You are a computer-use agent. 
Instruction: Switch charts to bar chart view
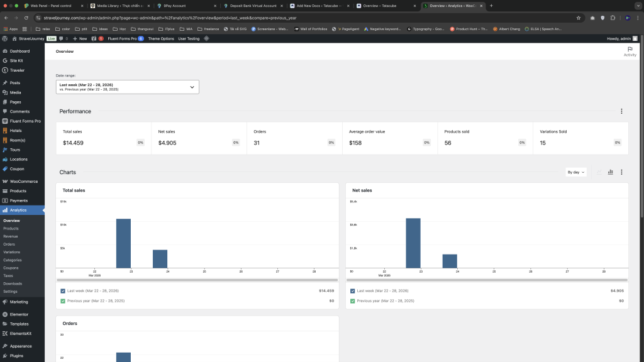610,172
